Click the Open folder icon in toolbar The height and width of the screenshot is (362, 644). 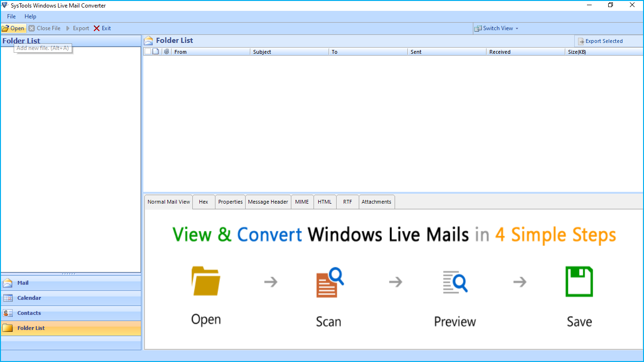point(5,28)
